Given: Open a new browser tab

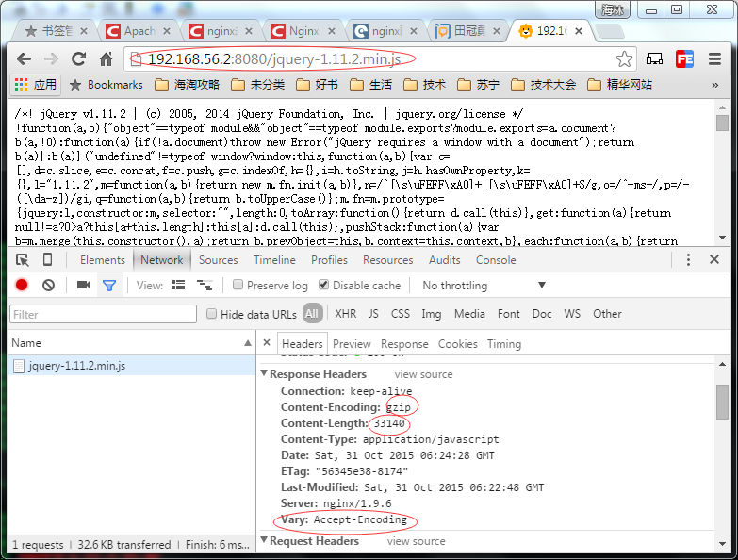Looking at the screenshot, I should coord(611,31).
